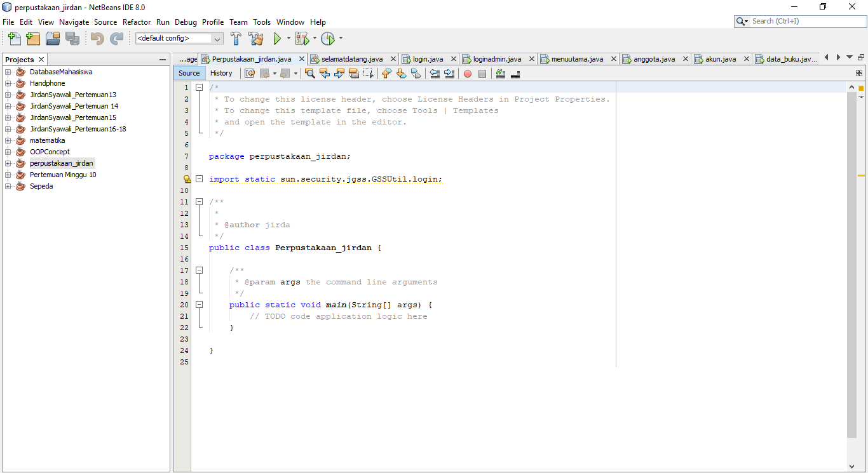This screenshot has height=473, width=868.
Task: Click Next Bookmark icon in editor toolbar
Action: (x=400, y=74)
